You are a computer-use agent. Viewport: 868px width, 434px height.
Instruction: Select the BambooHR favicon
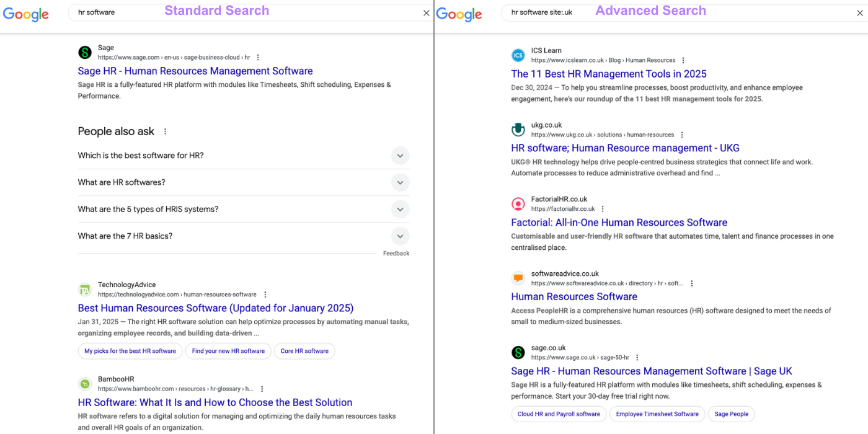(85, 383)
